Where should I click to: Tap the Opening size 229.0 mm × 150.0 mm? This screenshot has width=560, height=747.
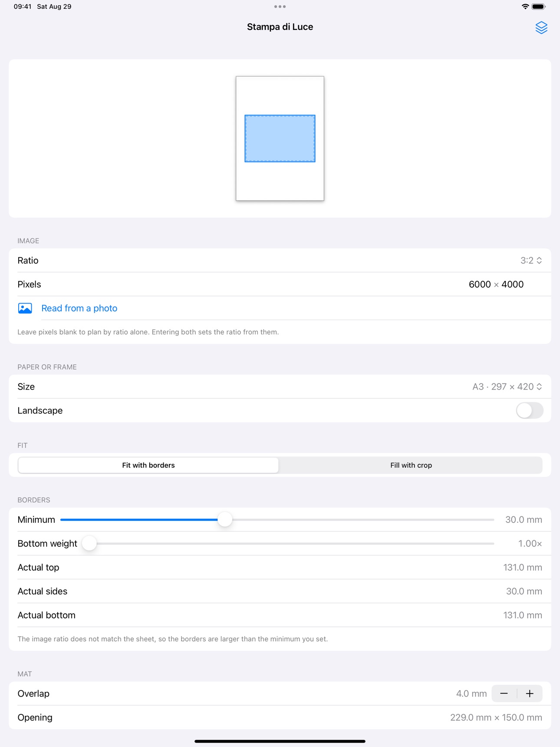point(496,717)
